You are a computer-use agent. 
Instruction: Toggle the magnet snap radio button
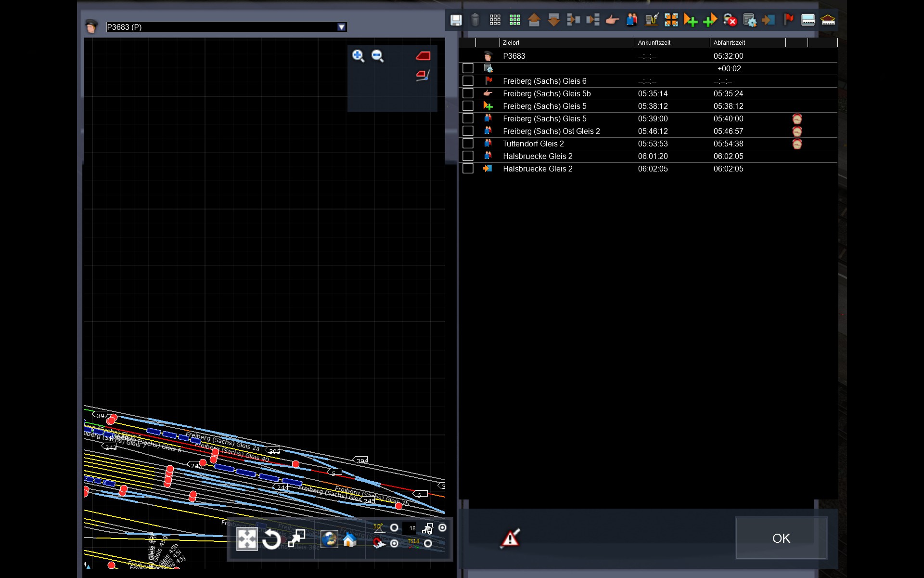(x=394, y=543)
